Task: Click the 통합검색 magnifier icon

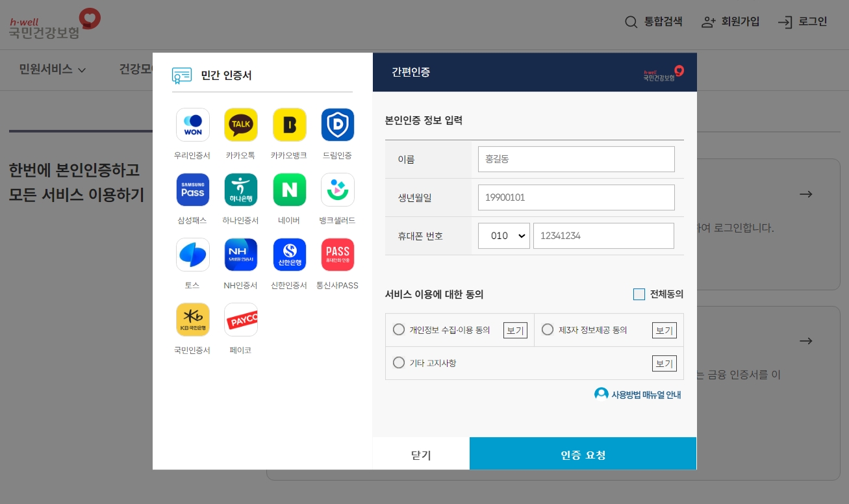Action: point(631,22)
